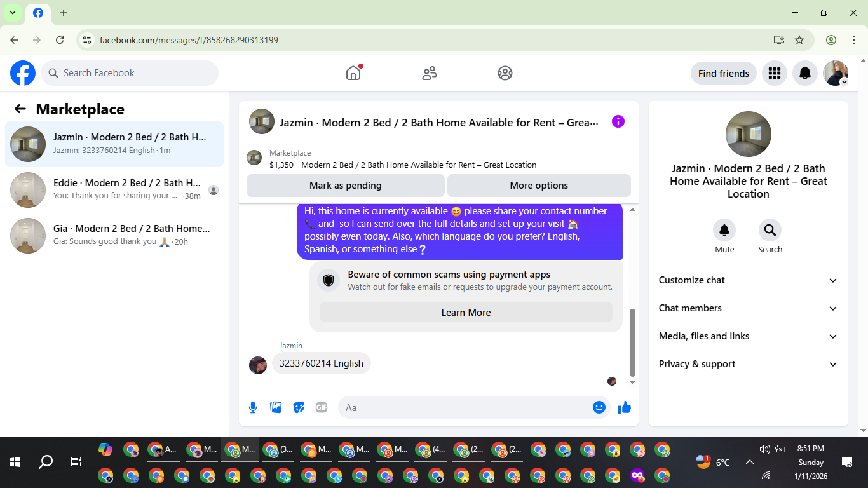The width and height of the screenshot is (868, 488).
Task: Go back in browser history
Action: coord(14,40)
